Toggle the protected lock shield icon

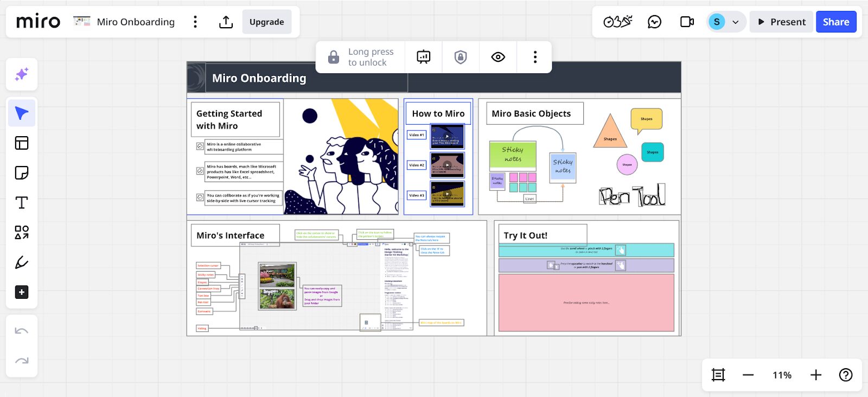(x=461, y=57)
